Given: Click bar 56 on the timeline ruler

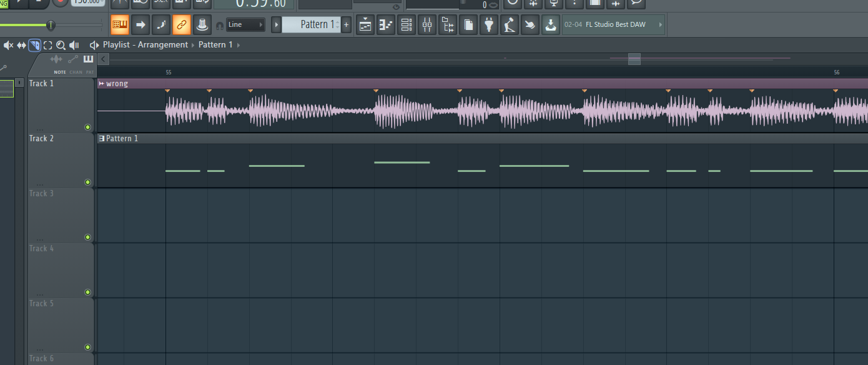Looking at the screenshot, I should 837,72.
